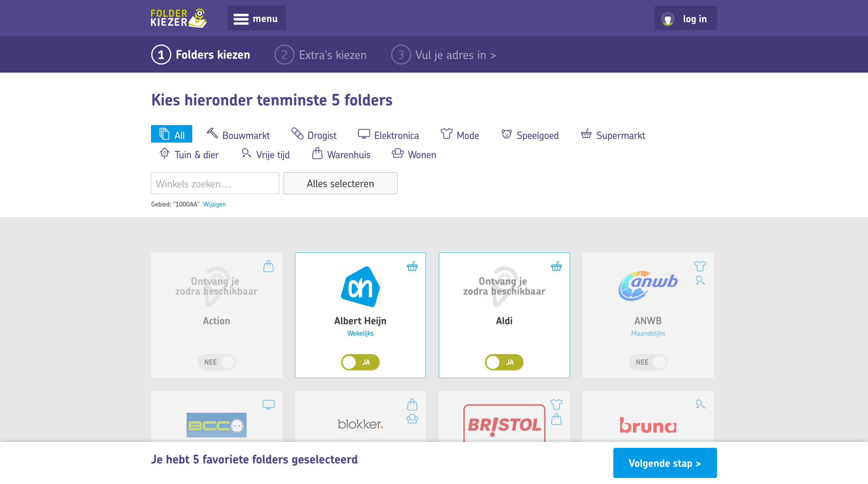Screen dimensions: 868x484
Task: Filter by Drogist category
Action: (x=314, y=134)
